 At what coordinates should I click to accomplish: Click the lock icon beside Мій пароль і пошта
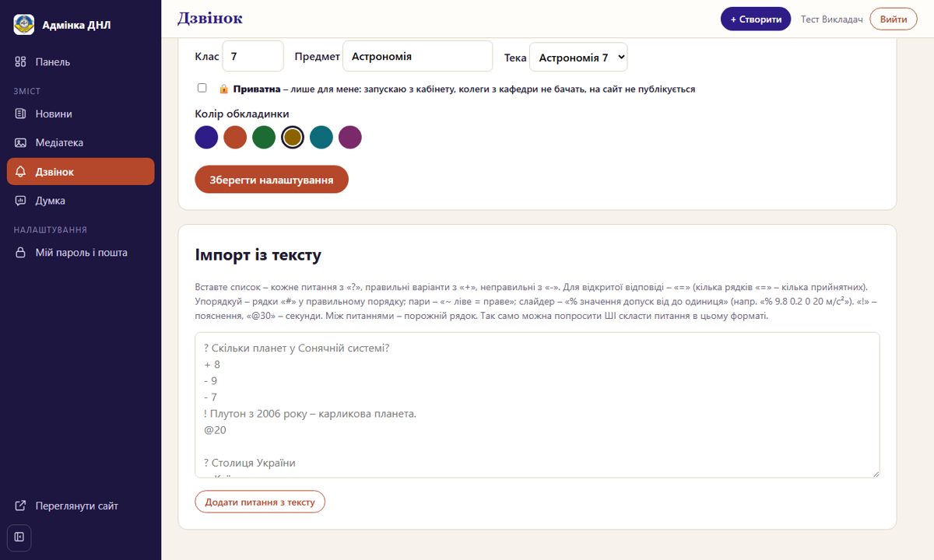coord(21,253)
